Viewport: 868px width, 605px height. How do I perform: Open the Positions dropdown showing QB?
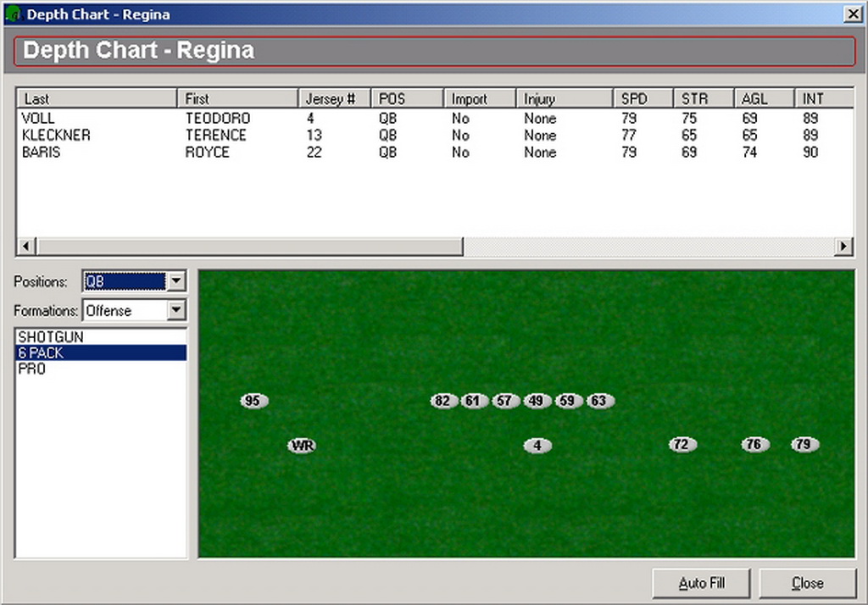click(x=176, y=281)
